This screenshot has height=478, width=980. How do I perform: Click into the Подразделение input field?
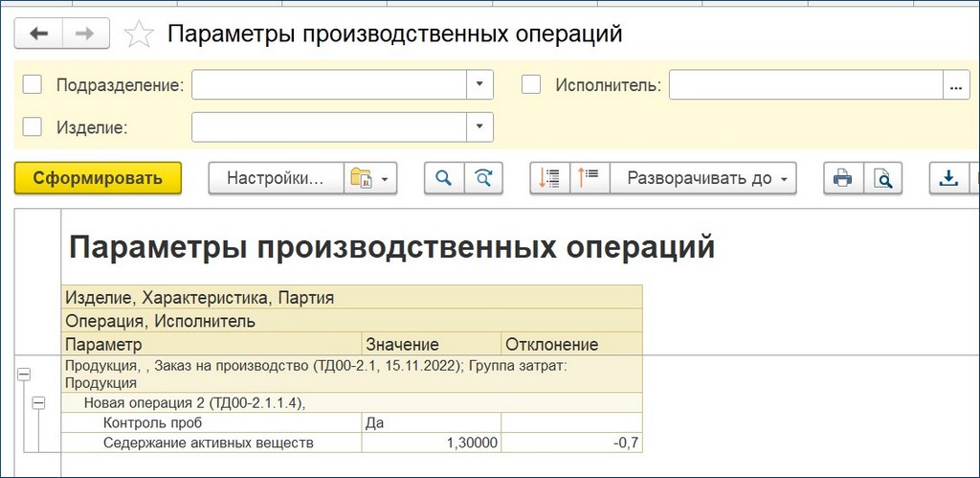coord(329,84)
